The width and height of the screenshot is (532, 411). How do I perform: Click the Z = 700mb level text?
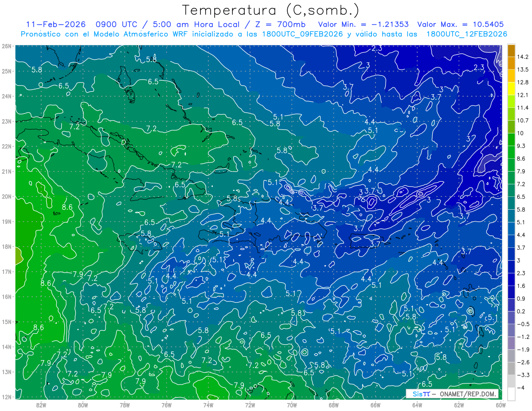[x=282, y=24]
